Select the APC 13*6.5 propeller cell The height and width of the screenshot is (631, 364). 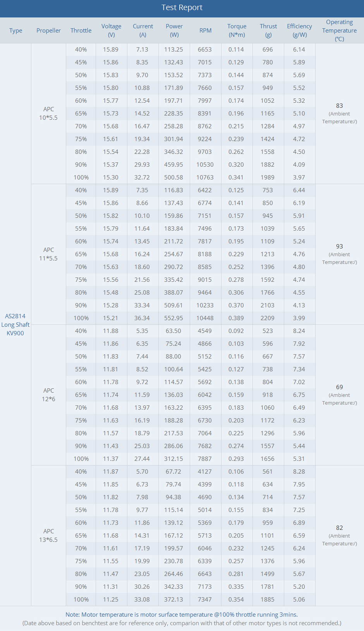(48, 536)
